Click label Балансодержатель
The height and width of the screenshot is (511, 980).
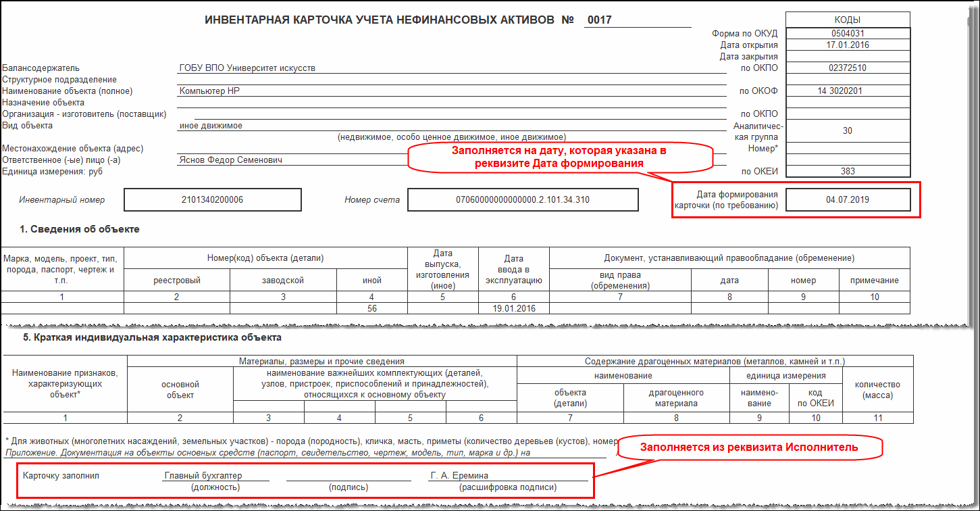pyautogui.click(x=41, y=68)
